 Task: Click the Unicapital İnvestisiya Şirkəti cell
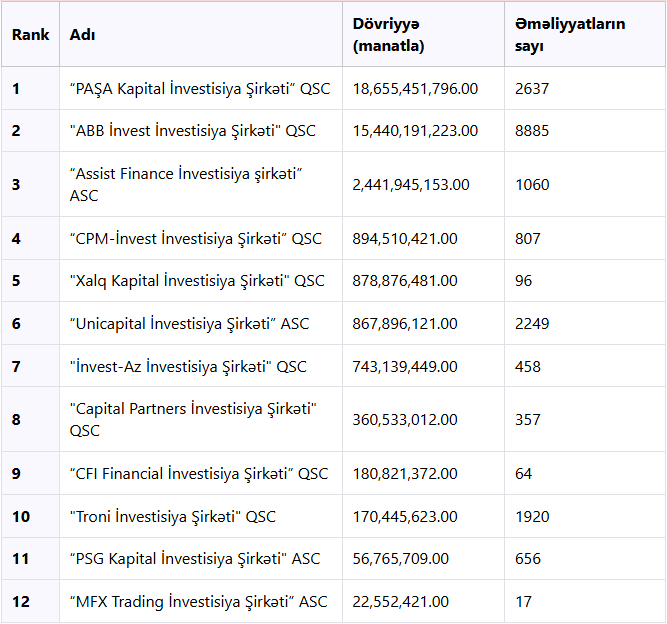[x=190, y=324]
